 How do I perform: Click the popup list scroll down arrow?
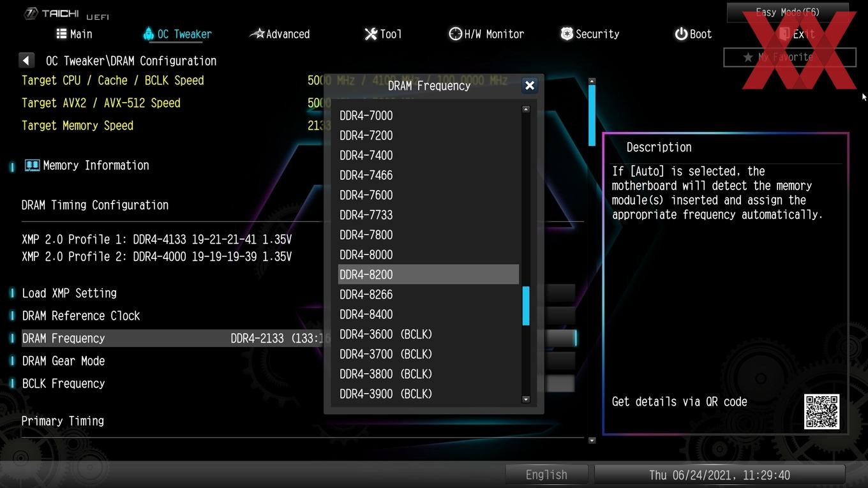(526, 399)
